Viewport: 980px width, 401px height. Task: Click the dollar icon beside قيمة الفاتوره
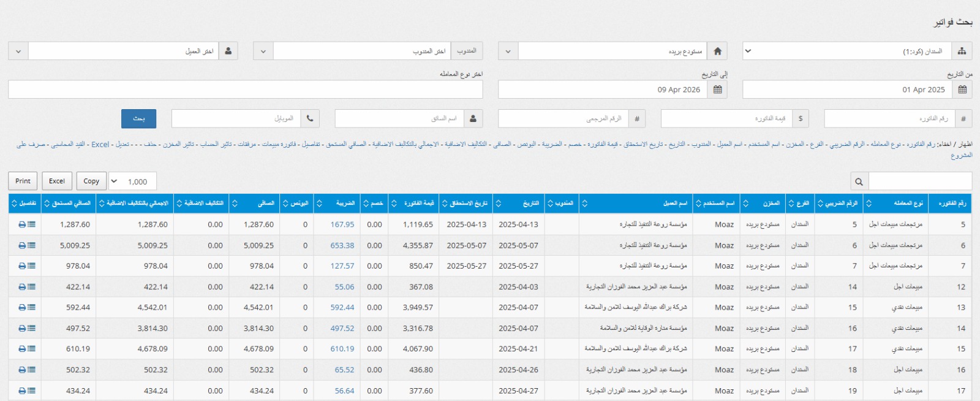click(x=801, y=118)
